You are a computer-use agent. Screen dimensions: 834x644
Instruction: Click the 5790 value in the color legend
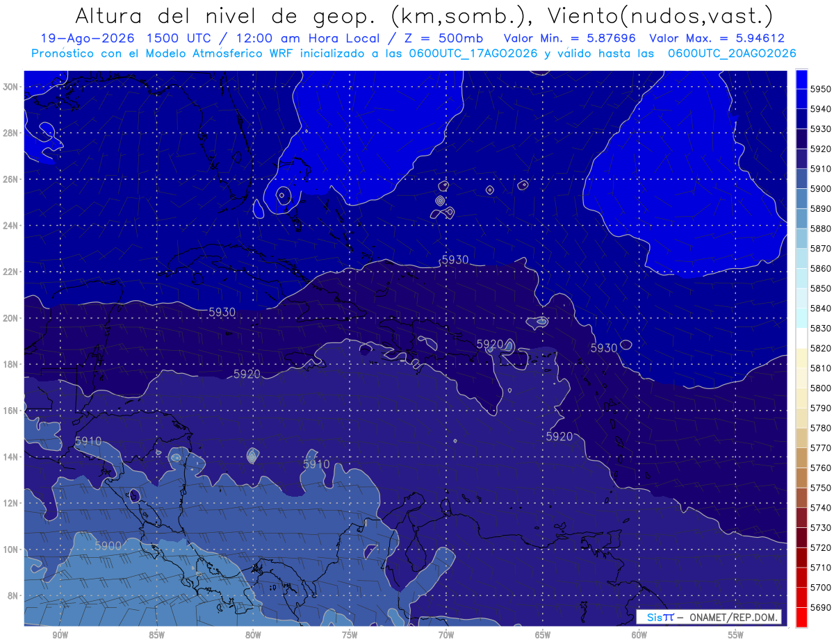click(820, 408)
